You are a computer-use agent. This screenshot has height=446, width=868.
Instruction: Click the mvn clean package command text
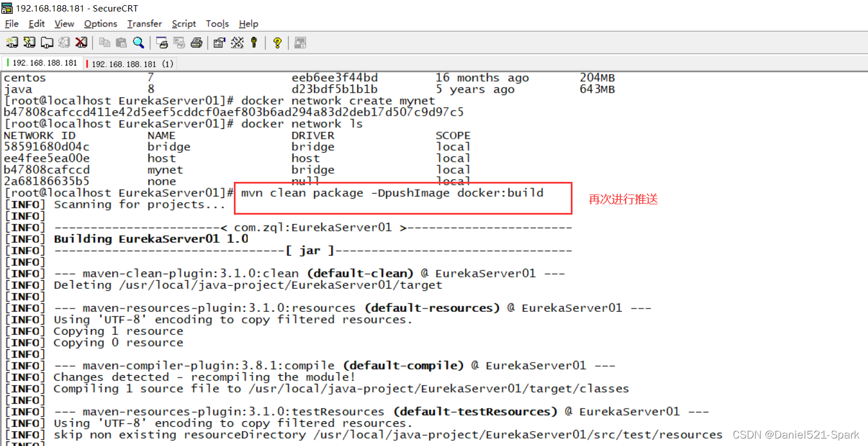pos(392,193)
